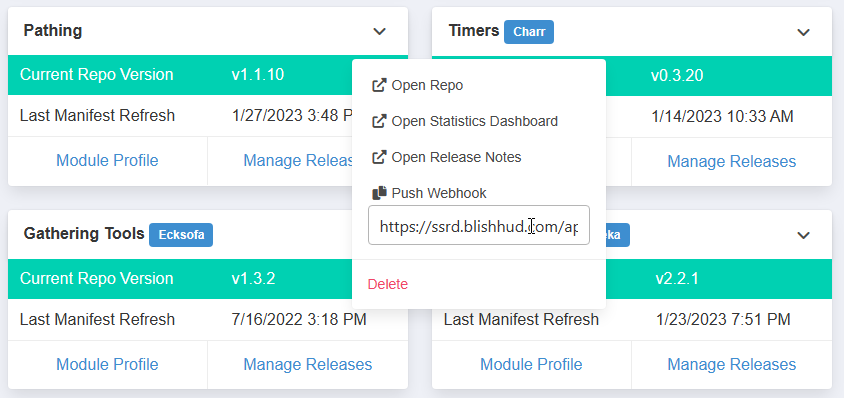Open Manage Releases on the v2.2.1 card
Viewport: 844px width, 398px height.
(732, 365)
